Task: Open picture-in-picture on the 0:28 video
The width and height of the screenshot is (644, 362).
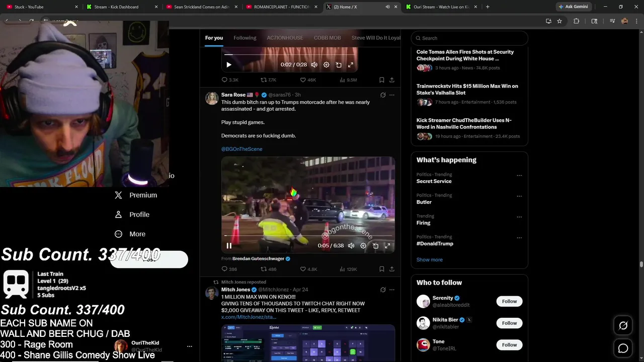Action: tap(339, 65)
